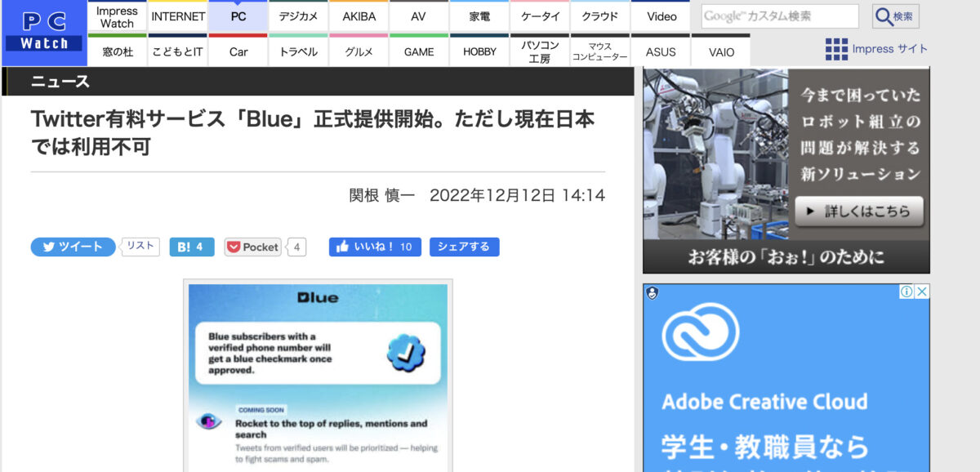Screen dimensions: 980x472
Task: Open the マウスコンピューター tab
Action: coord(600,51)
